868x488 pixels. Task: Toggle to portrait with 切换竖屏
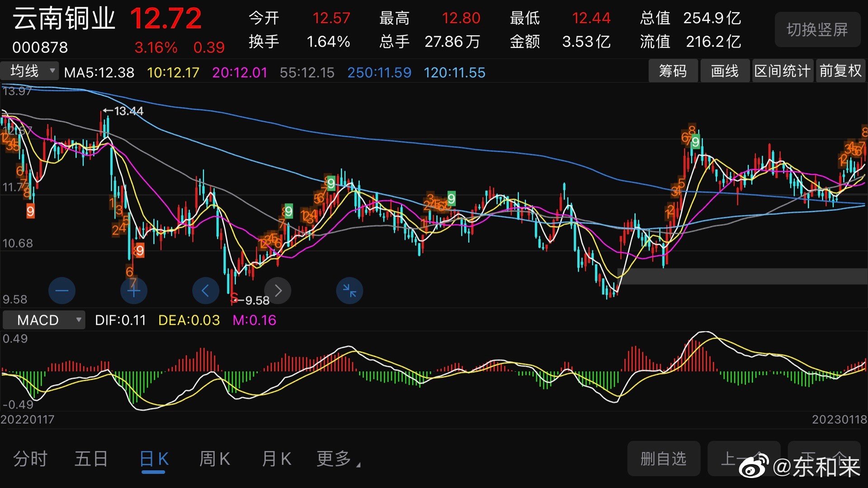point(817,30)
